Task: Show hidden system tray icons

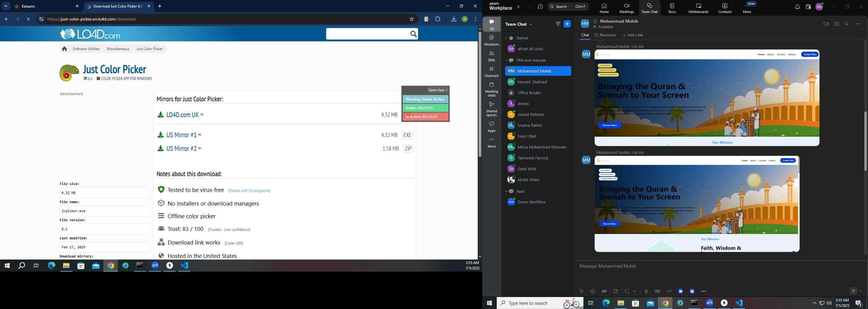Action: click(814, 303)
